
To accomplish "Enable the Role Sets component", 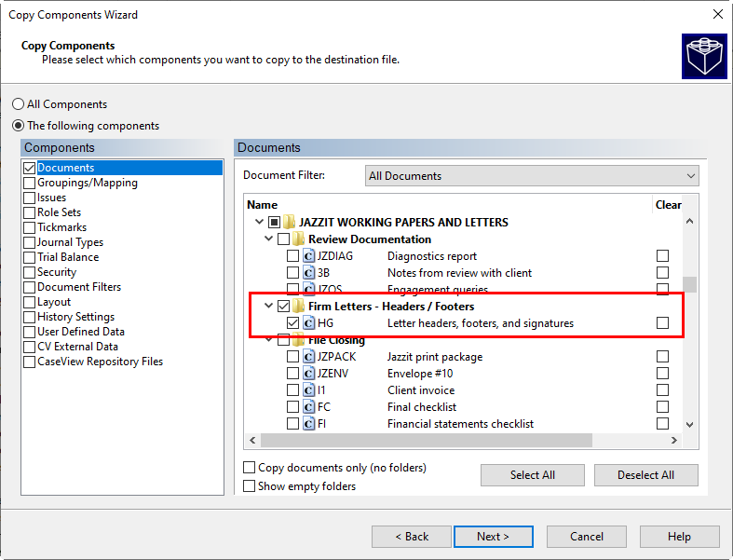I will [29, 212].
